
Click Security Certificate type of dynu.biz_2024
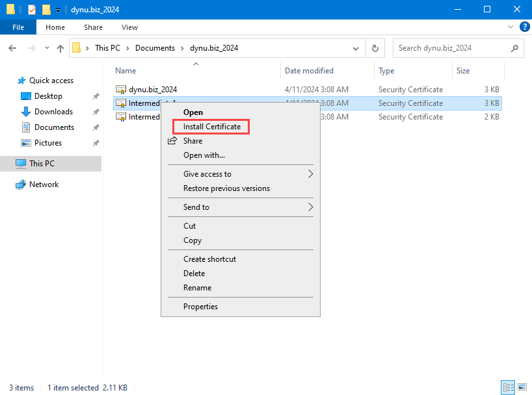tap(410, 90)
